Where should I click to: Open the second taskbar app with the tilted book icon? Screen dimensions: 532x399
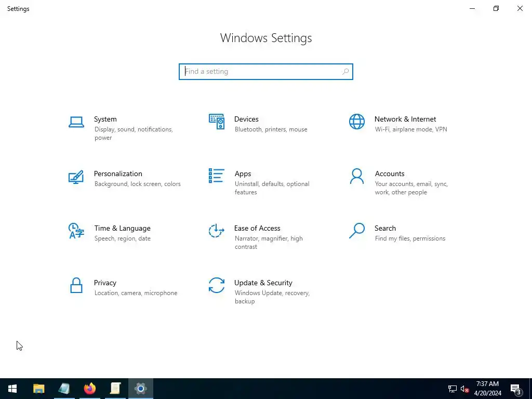(x=64, y=389)
